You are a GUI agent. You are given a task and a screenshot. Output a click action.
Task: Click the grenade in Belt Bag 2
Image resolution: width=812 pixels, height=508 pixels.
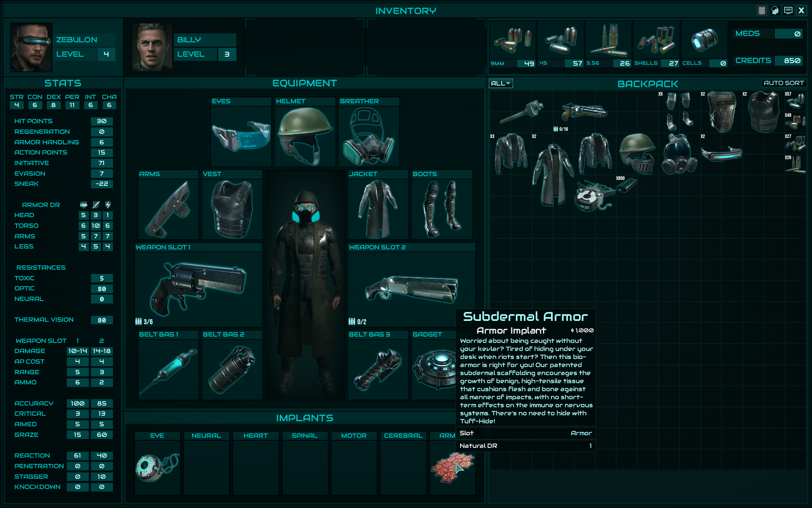(232, 369)
